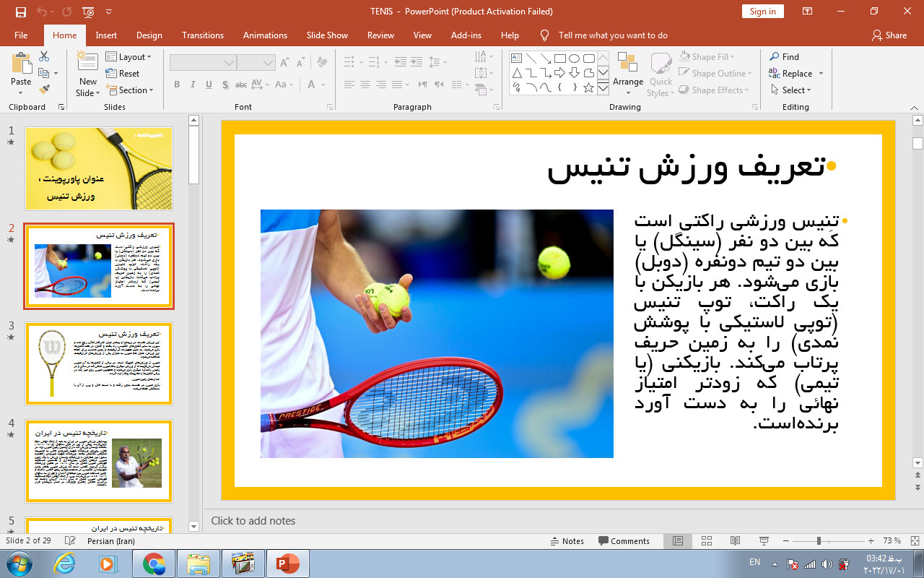Start Slide Show from status bar icon
This screenshot has height=578, width=924.
tap(764, 541)
